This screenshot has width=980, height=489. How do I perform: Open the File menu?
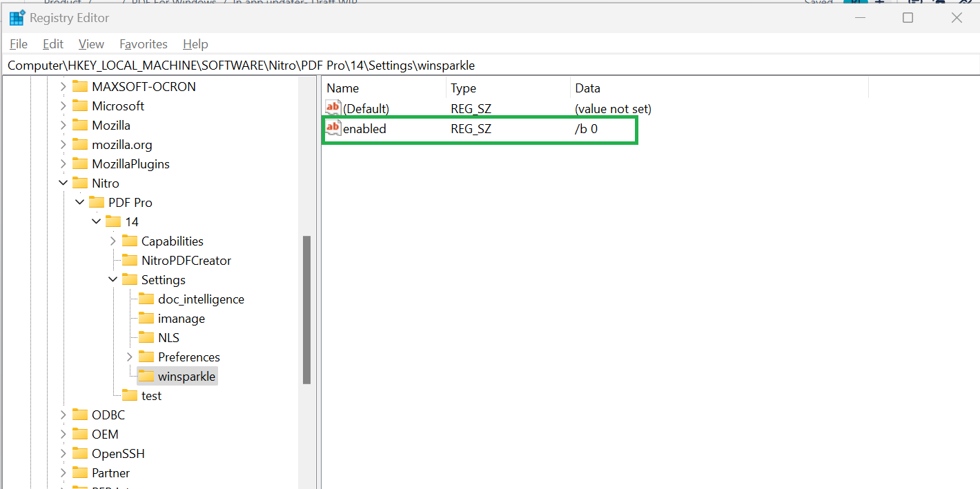pos(19,44)
